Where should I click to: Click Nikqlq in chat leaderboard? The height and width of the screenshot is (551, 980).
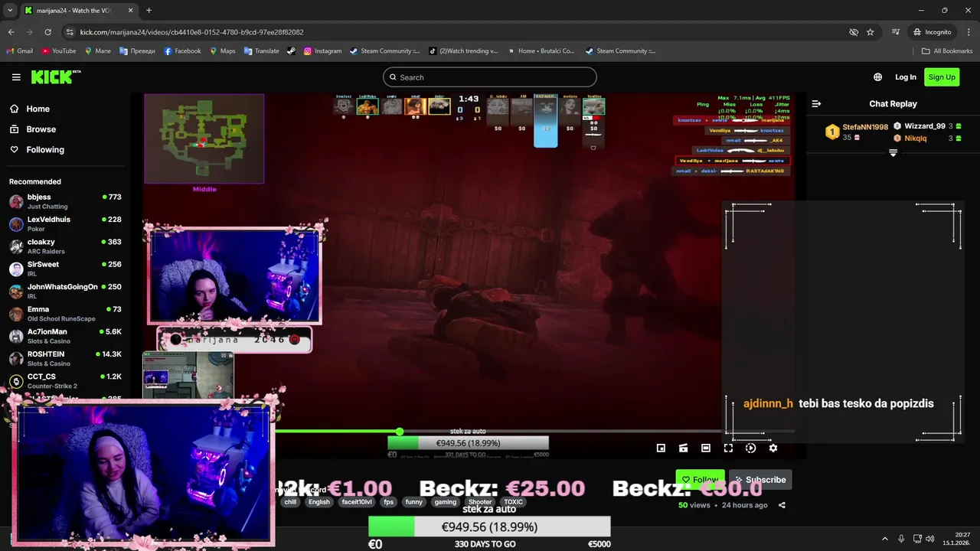point(916,139)
